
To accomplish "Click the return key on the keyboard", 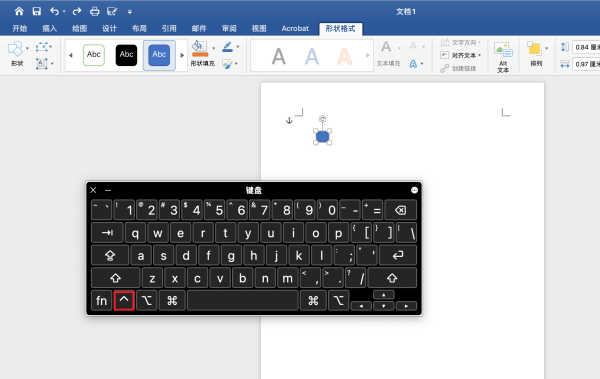I will click(x=398, y=255).
